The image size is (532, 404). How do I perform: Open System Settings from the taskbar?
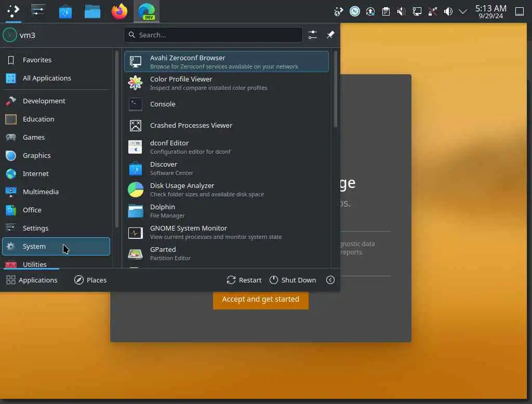[x=38, y=11]
